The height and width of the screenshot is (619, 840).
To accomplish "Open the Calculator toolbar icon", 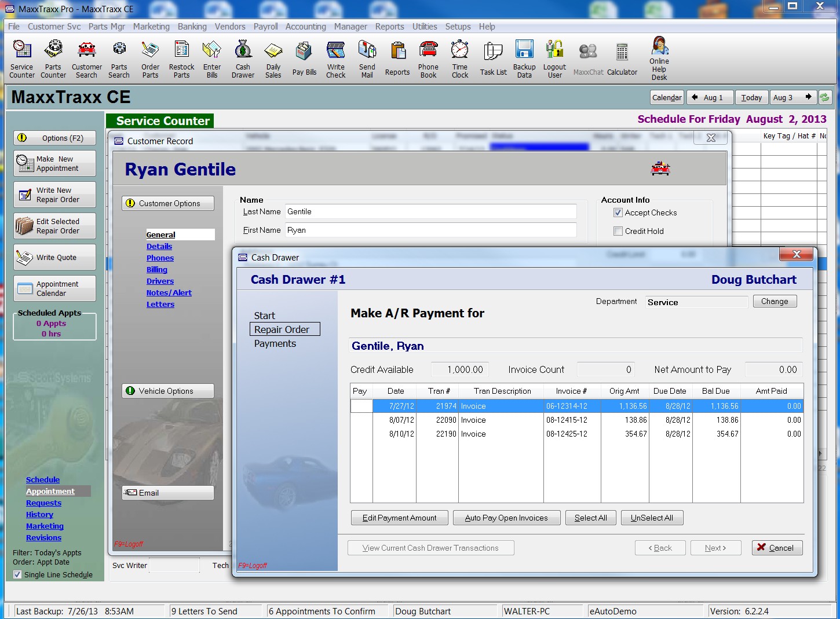I will pyautogui.click(x=622, y=59).
